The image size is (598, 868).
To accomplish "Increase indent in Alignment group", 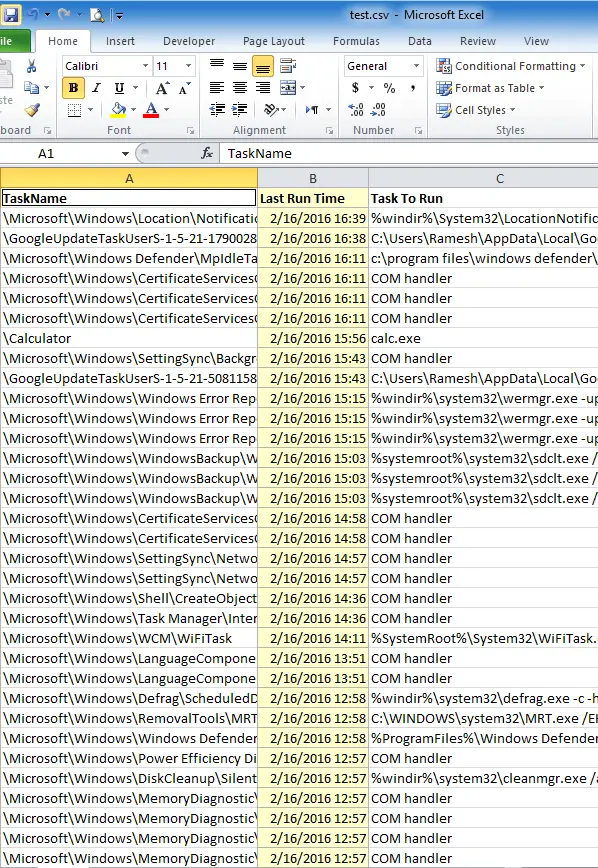I will (240, 110).
